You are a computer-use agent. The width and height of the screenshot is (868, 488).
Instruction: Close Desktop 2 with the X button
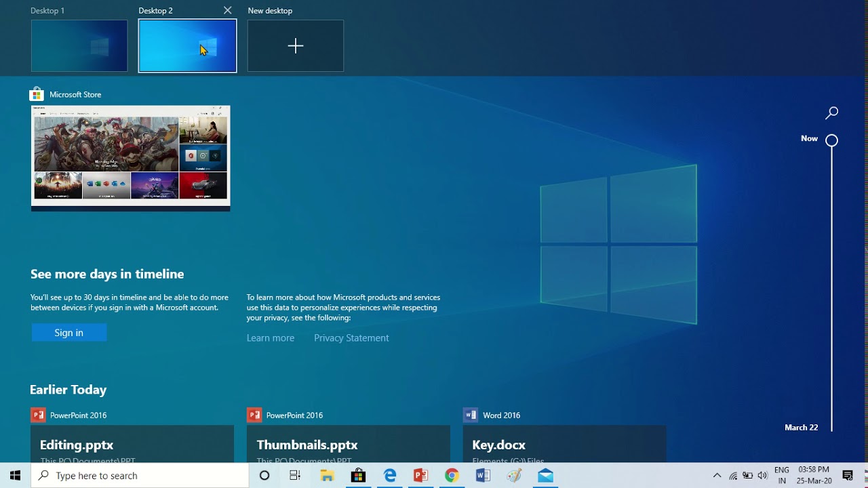228,10
